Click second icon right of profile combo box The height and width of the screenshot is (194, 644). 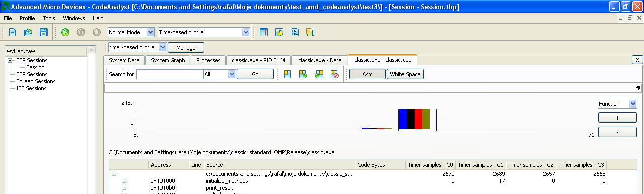(279, 32)
